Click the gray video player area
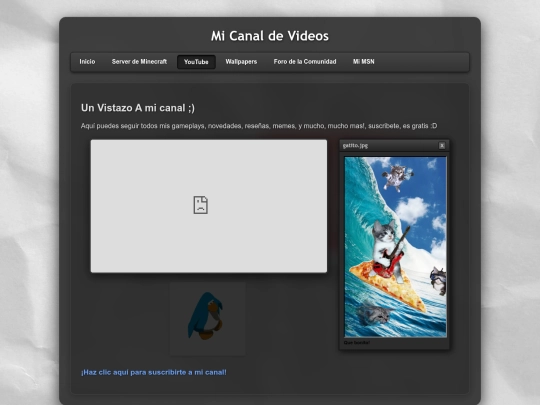The height and width of the screenshot is (405, 540). [209, 206]
